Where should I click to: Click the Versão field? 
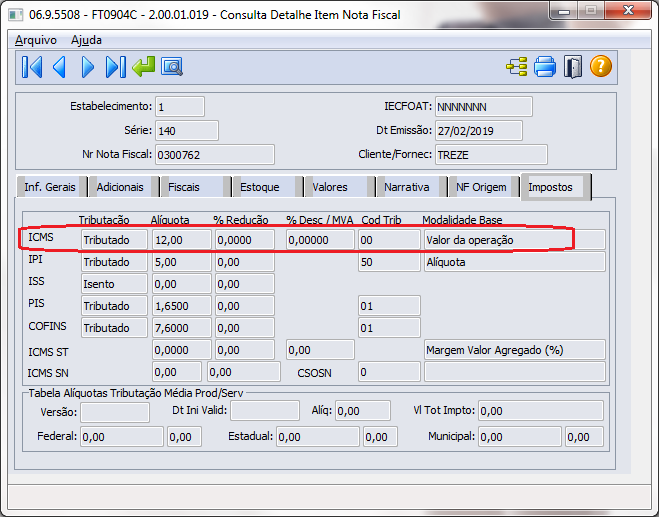(115, 412)
